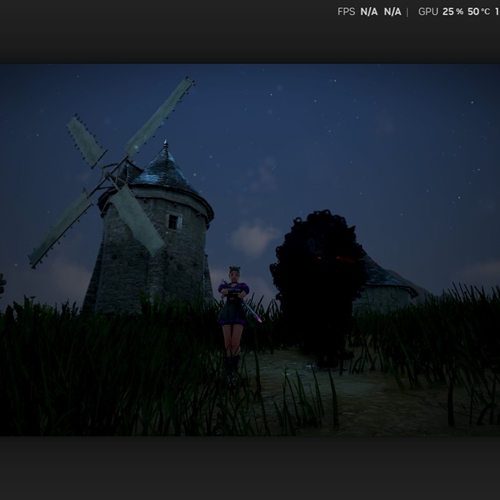The height and width of the screenshot is (500, 500).
Task: Click the 50 °C GPU temperature reading
Action: coord(479,12)
